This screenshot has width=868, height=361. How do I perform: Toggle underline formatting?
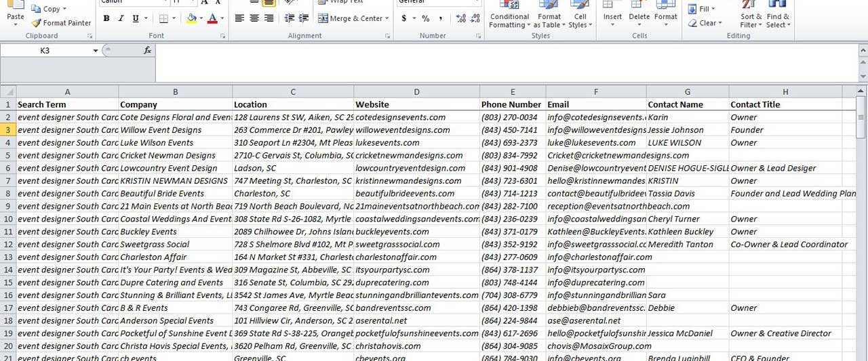[136, 18]
